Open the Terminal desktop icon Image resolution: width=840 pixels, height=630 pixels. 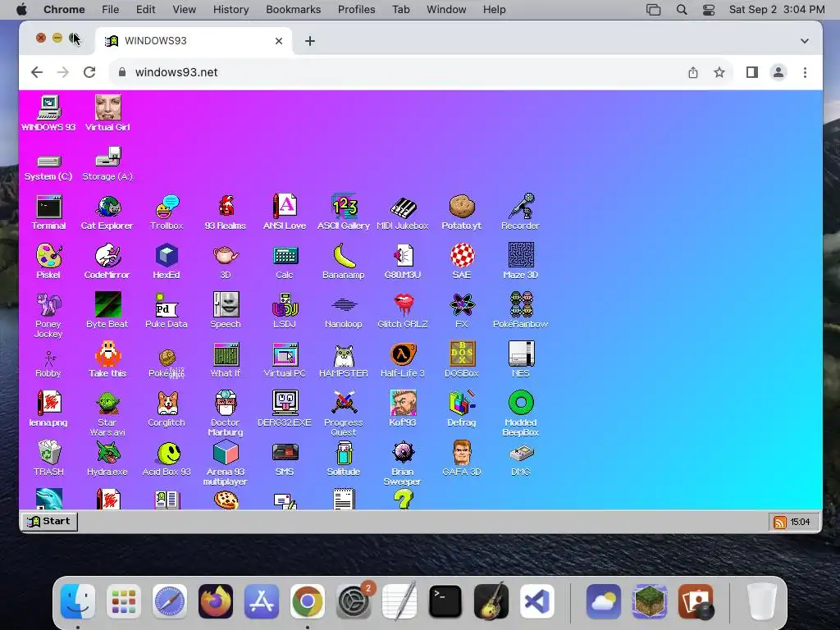coord(48,212)
